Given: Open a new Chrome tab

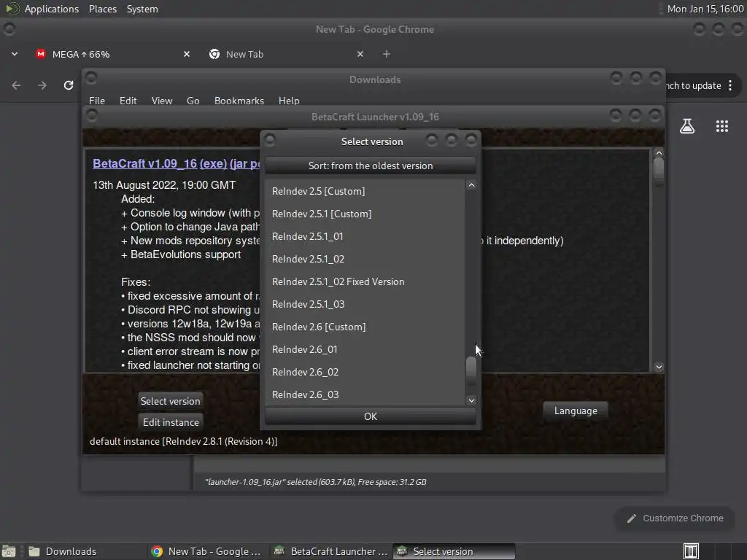Looking at the screenshot, I should pos(387,54).
